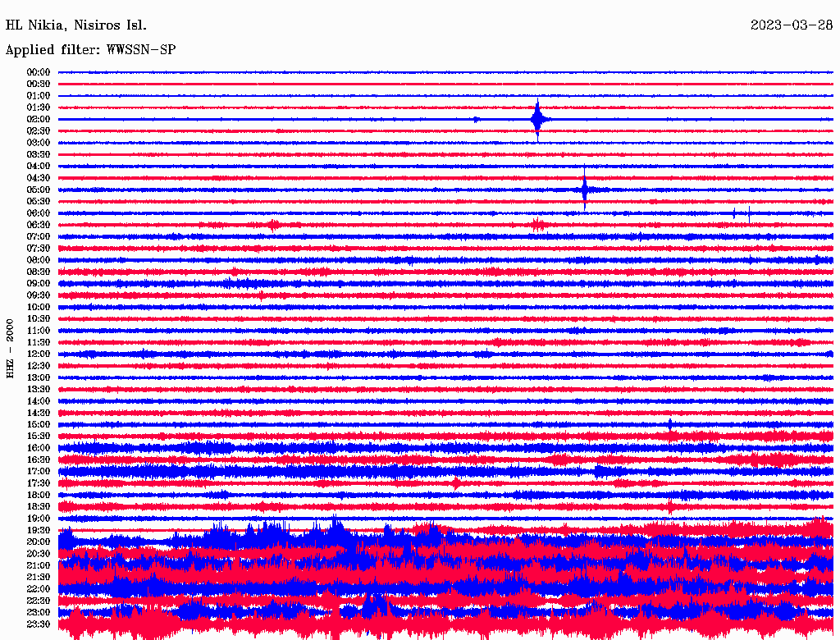Image resolution: width=840 pixels, height=640 pixels.
Task: Select the "22:00" time label
Action: point(38,589)
